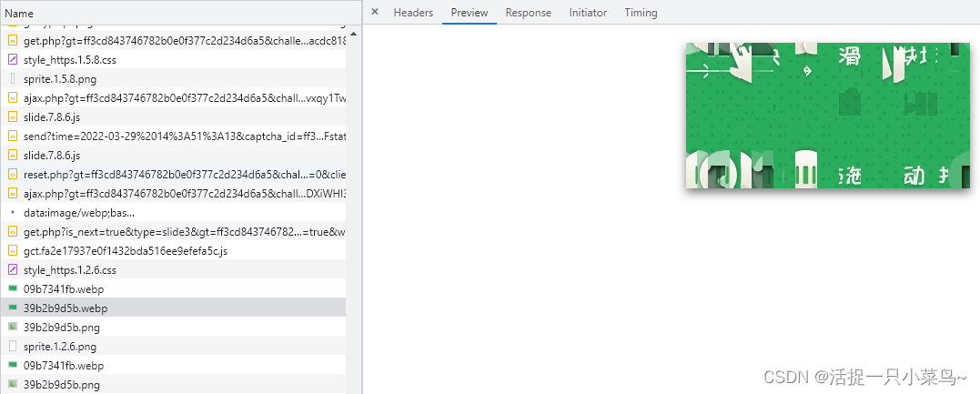This screenshot has height=394, width=980.
Task: Click the green image icon of 39b2b9d5b.webp
Action: [13, 308]
